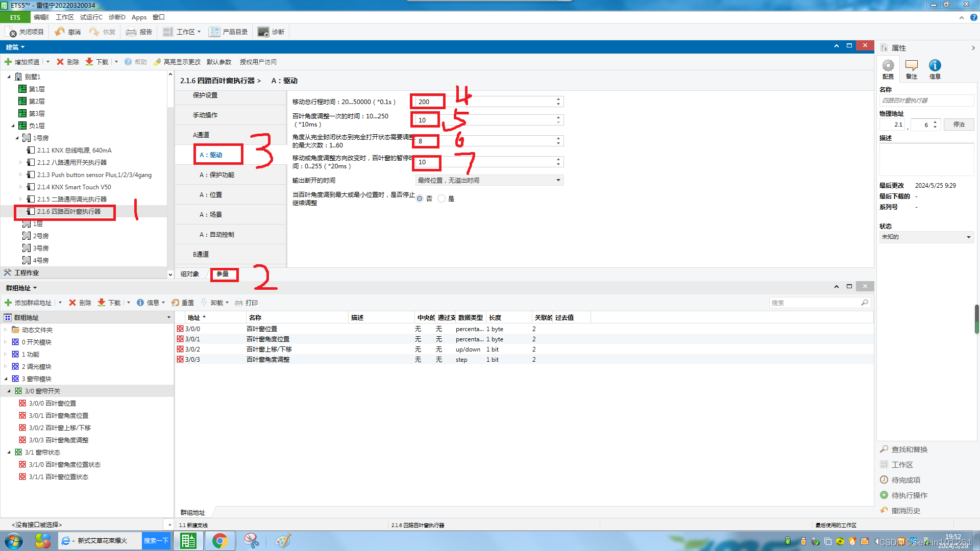
Task: Open the 备注 comment icon in properties
Action: tap(911, 66)
